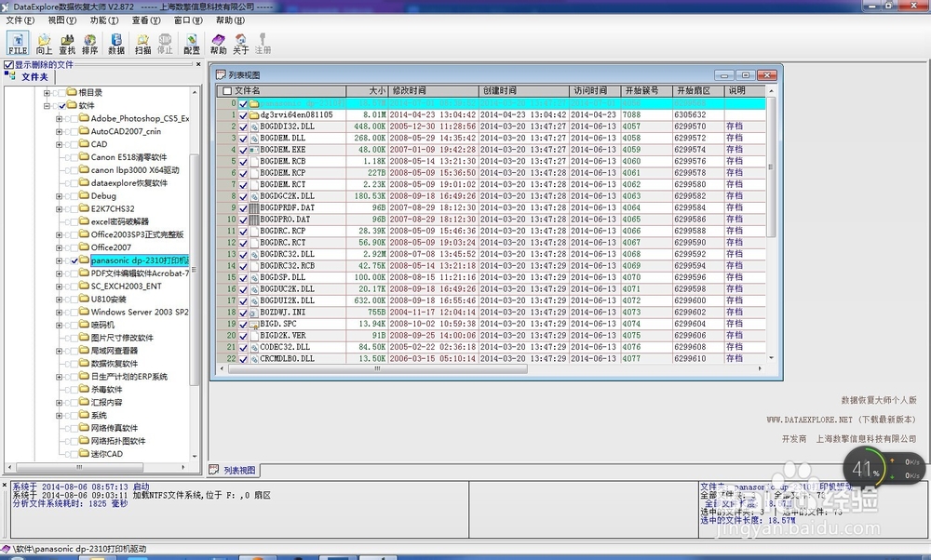Select the dataexplore恢复软件 folder

point(128,183)
